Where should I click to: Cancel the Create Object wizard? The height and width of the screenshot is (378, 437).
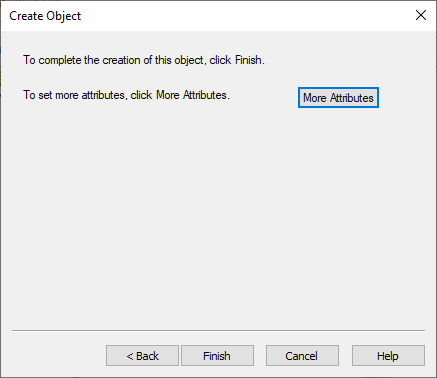(302, 356)
